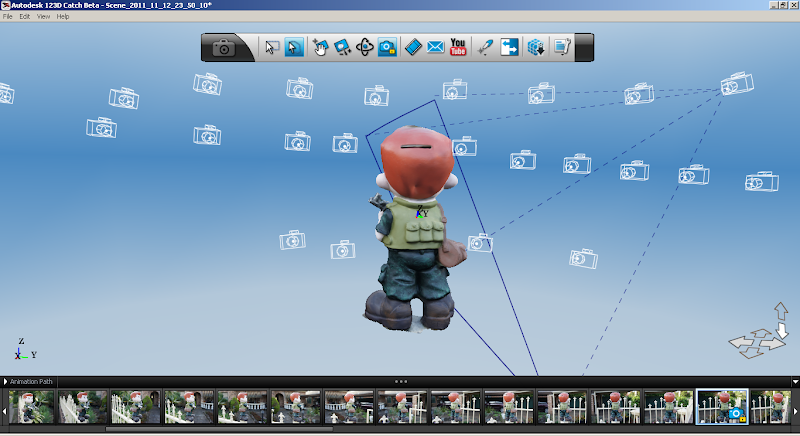Image resolution: width=800 pixels, height=436 pixels.
Task: Choose the Pan hand tool
Action: (x=320, y=47)
